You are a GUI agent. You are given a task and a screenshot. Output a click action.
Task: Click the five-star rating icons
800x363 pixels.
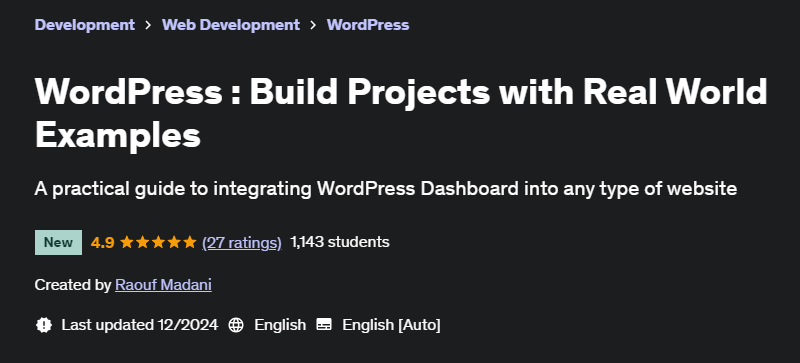[x=158, y=243]
